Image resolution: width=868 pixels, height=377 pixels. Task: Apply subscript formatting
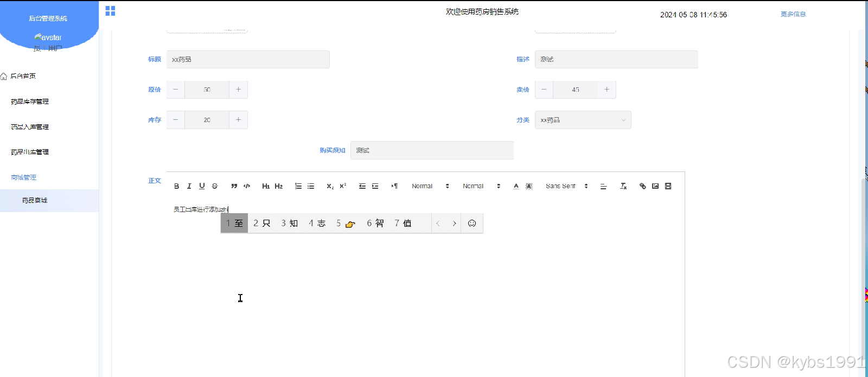(330, 186)
